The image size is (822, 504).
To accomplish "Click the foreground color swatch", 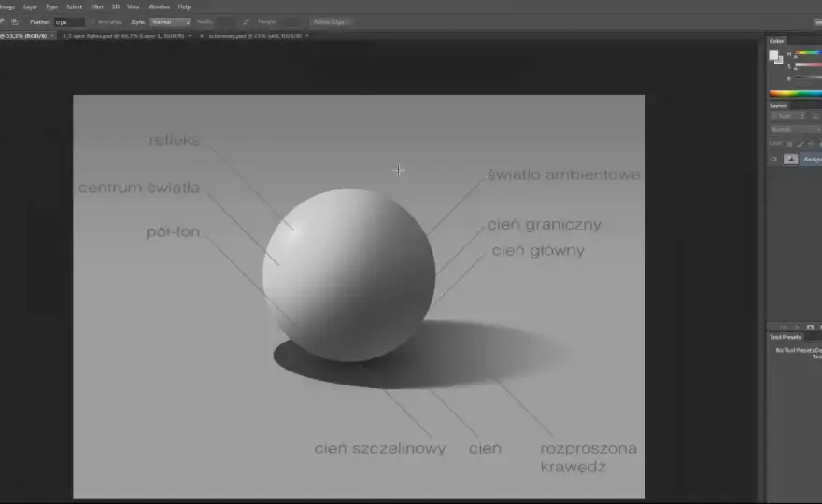I will point(773,55).
